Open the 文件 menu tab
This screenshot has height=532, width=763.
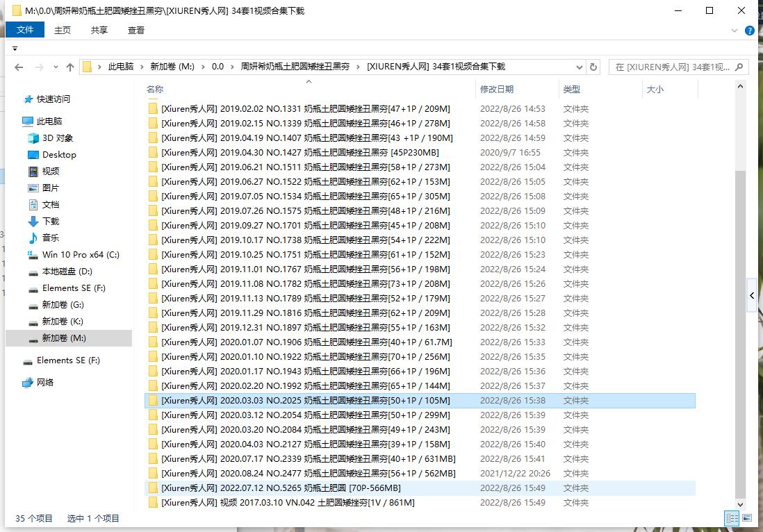(25, 30)
